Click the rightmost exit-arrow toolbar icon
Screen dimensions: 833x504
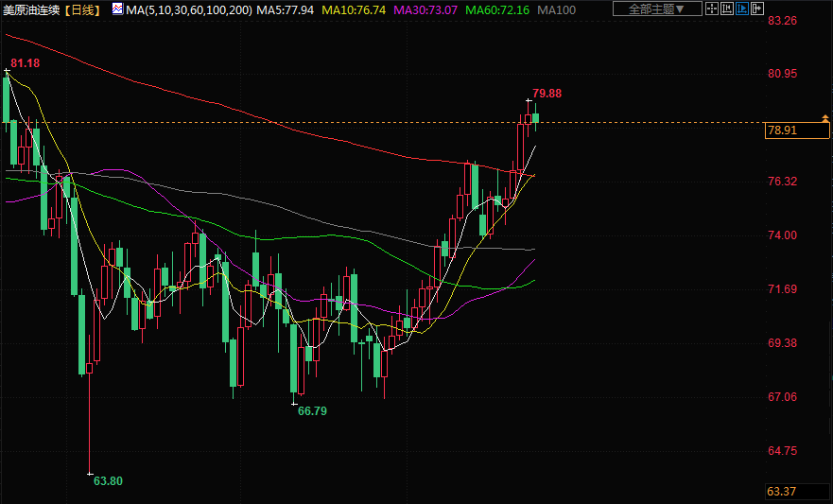click(x=758, y=9)
